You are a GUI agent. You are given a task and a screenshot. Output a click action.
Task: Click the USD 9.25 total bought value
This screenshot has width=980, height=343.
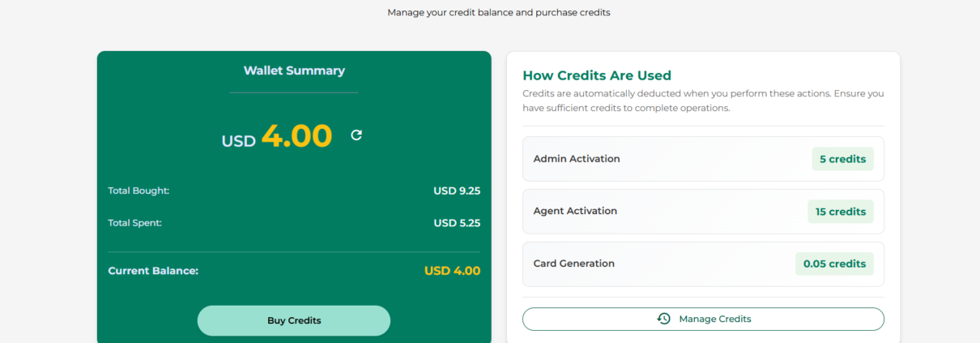click(457, 191)
